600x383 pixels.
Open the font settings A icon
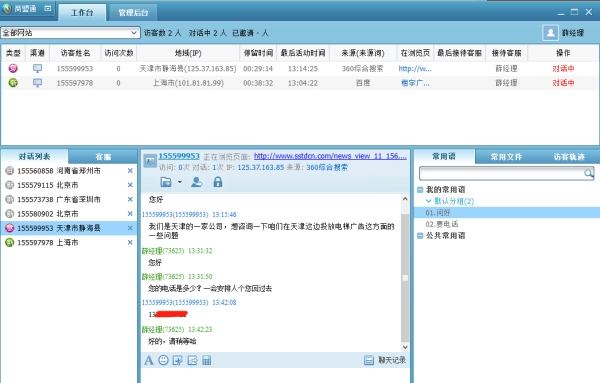[x=149, y=360]
